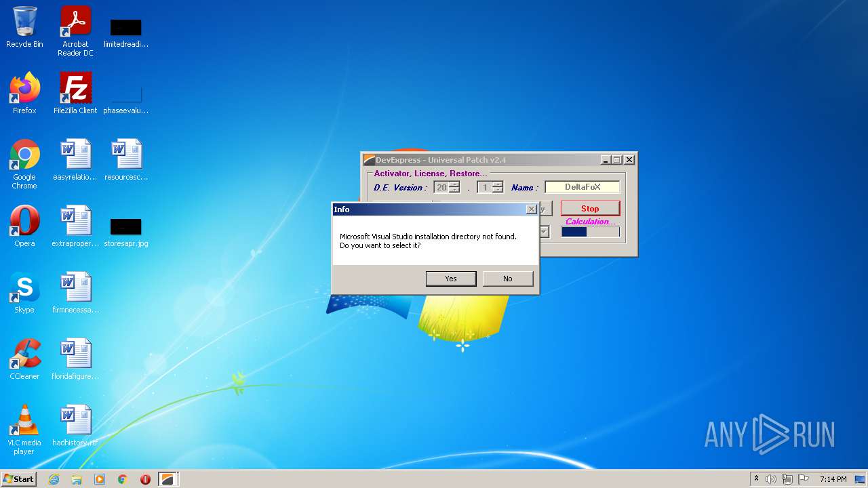Select firmnecessa... Word document

point(75,293)
